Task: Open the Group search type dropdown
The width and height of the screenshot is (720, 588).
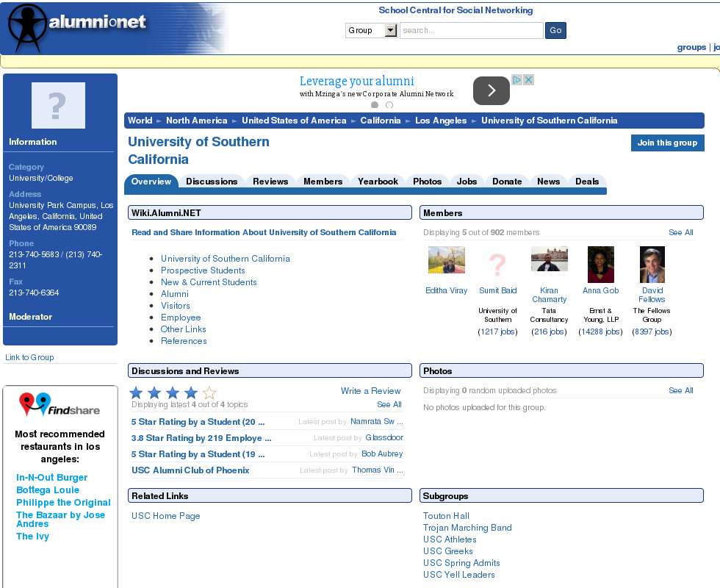Action: click(x=371, y=30)
